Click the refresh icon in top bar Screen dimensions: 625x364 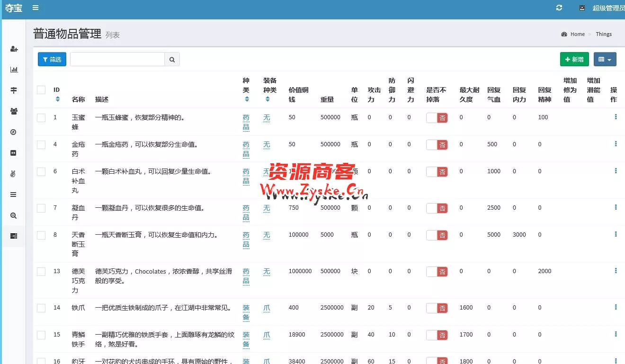[x=559, y=8]
